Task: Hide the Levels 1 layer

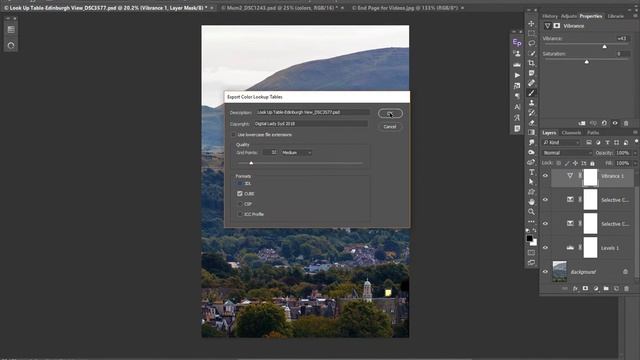Action: [545, 248]
